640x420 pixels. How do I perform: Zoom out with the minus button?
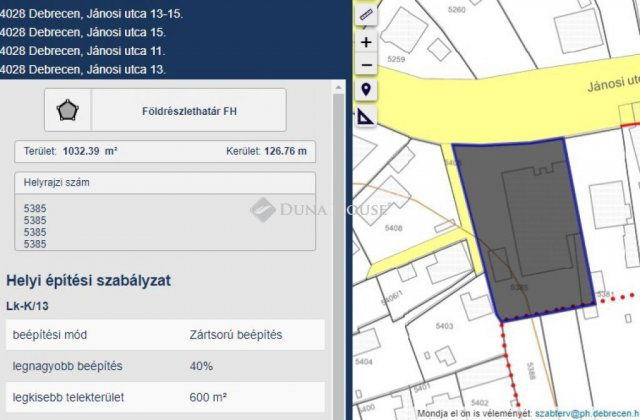pos(366,65)
